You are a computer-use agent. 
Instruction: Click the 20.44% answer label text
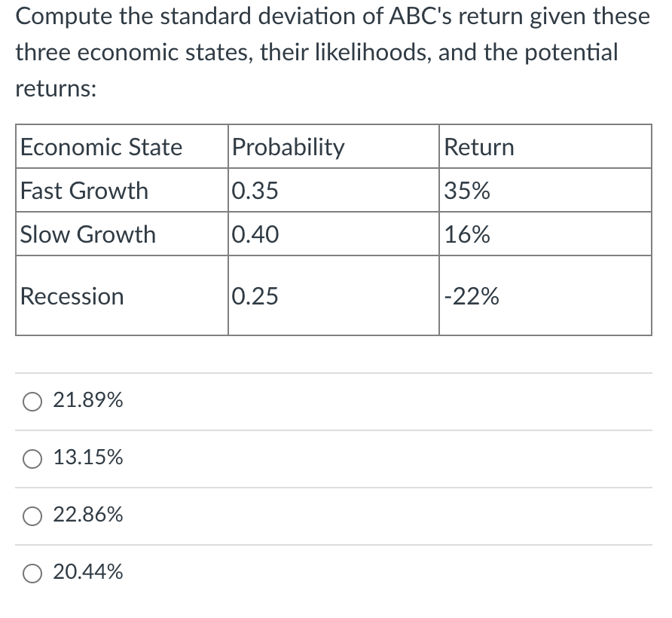pos(87,572)
